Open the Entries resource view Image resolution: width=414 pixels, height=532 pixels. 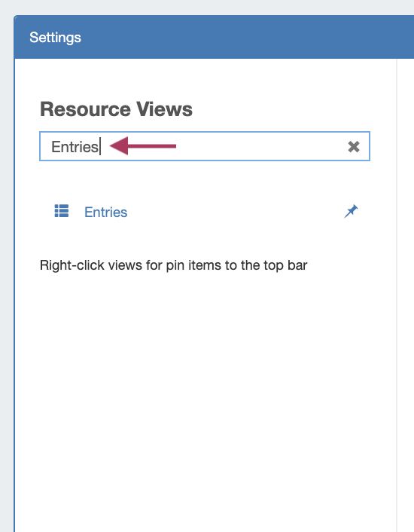point(105,212)
